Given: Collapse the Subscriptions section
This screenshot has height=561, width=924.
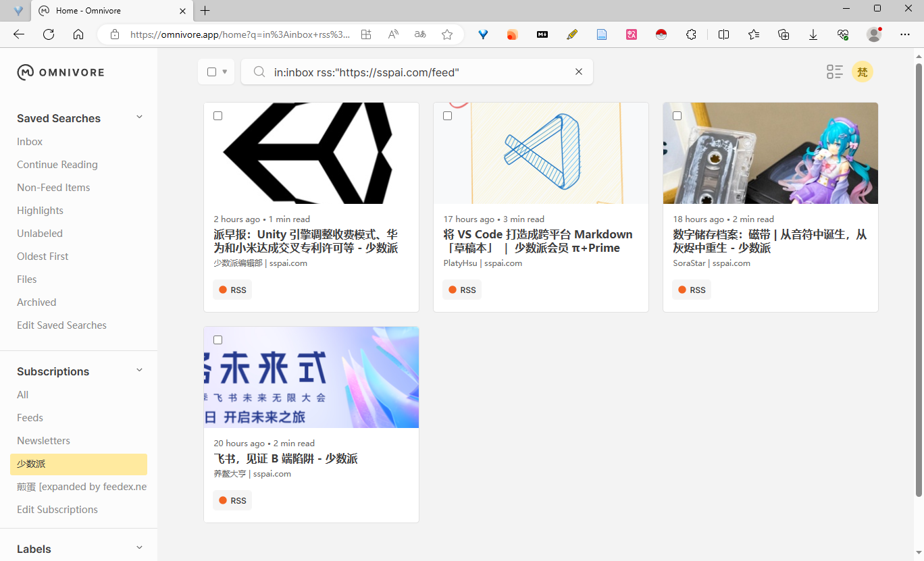Looking at the screenshot, I should click(140, 371).
